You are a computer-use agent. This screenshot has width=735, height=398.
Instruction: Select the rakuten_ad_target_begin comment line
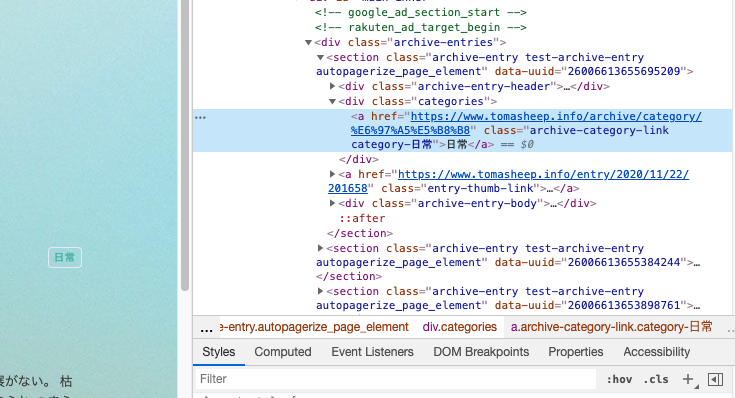pos(420,28)
